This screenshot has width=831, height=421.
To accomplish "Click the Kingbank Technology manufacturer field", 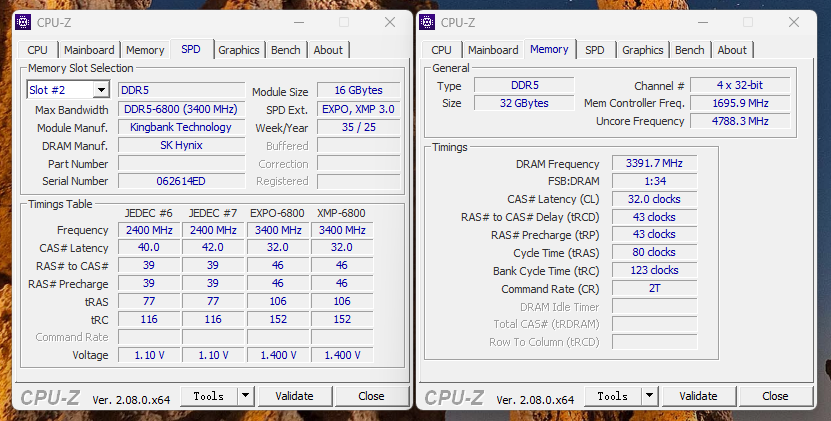I will point(181,127).
